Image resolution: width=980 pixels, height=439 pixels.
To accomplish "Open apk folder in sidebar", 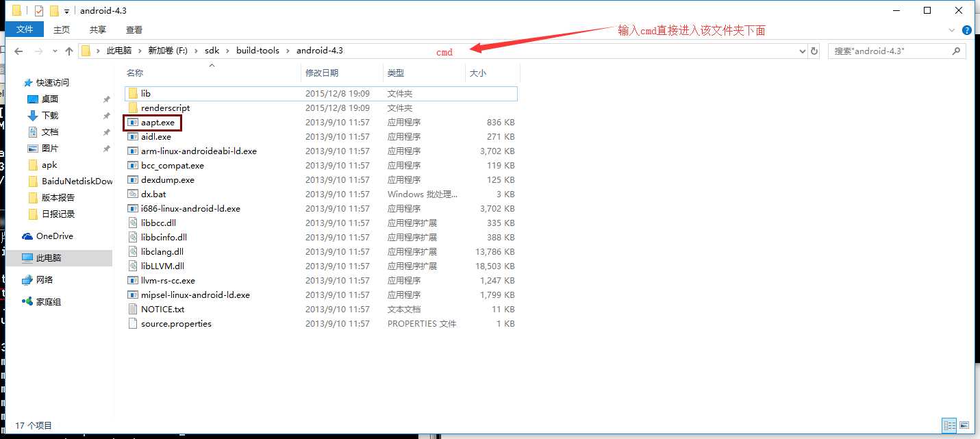I will pos(49,164).
